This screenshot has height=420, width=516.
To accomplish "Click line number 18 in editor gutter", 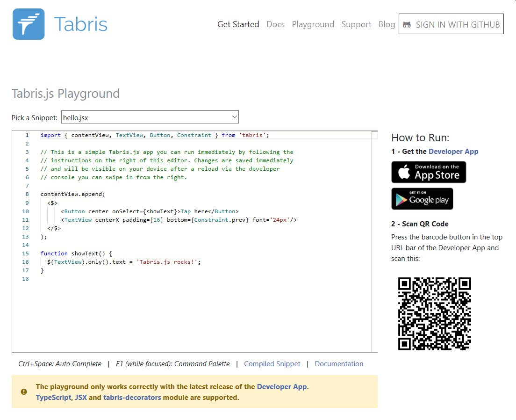I will point(25,279).
